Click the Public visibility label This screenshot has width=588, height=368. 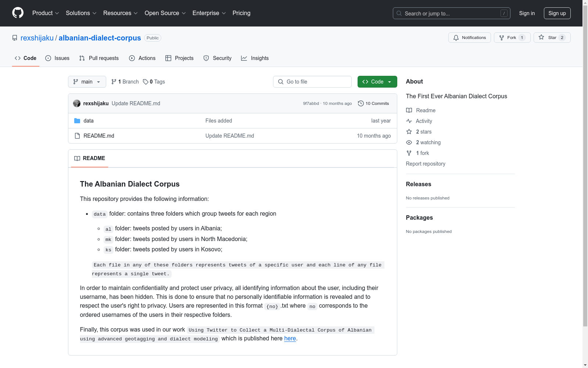pos(153,38)
